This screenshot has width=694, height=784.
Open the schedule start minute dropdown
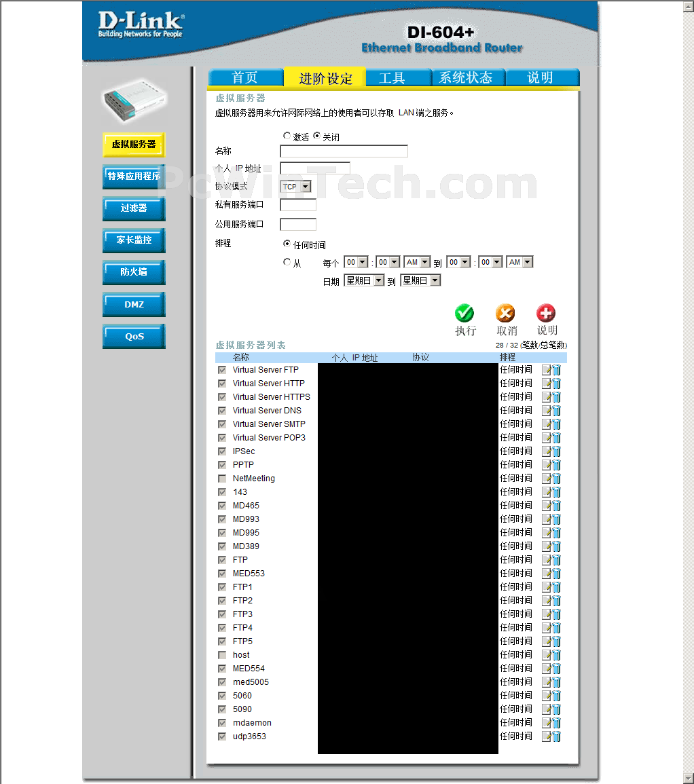tap(388, 262)
